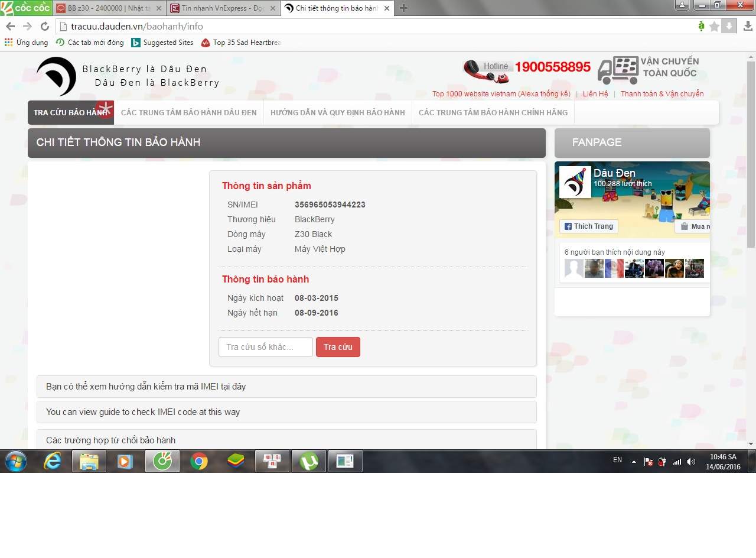The height and width of the screenshot is (558, 756).
Task: Click Thanh toán & Vận chuyển link
Action: coord(662,94)
